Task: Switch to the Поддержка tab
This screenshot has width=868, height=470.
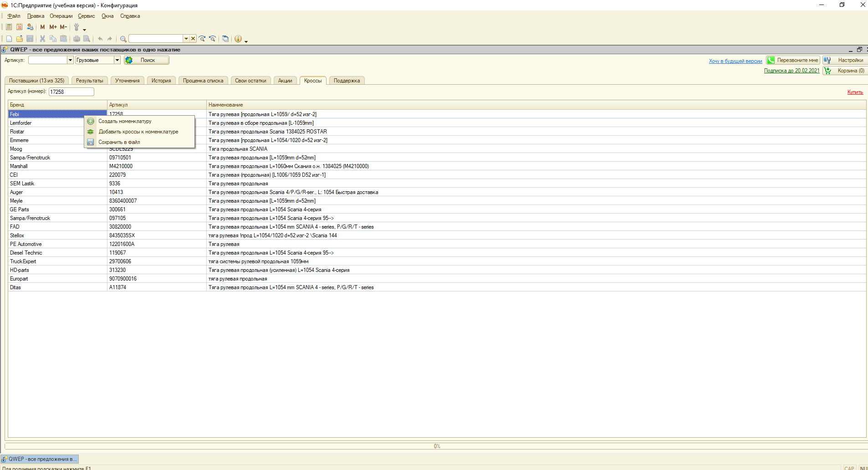Action: pos(347,81)
